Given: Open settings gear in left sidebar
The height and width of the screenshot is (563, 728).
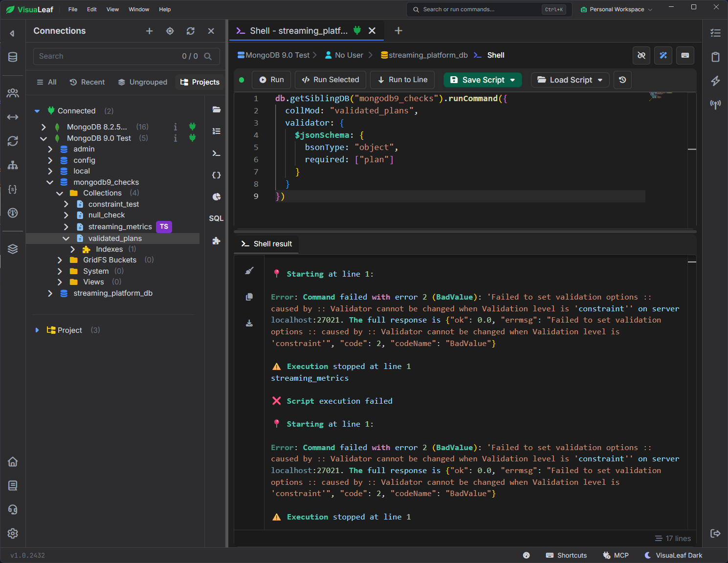Looking at the screenshot, I should click(x=13, y=533).
